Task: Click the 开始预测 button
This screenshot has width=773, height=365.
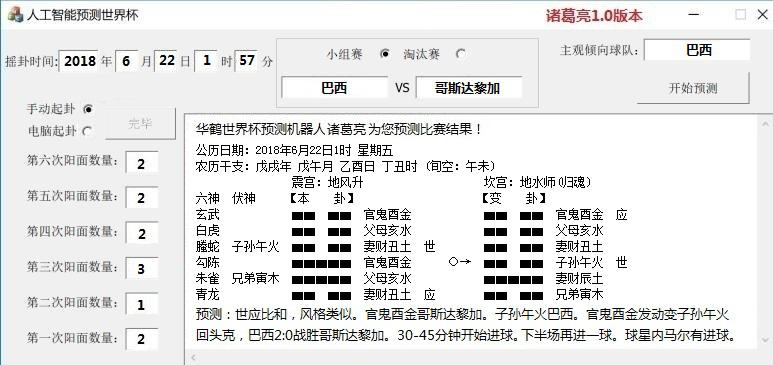Action: (693, 88)
